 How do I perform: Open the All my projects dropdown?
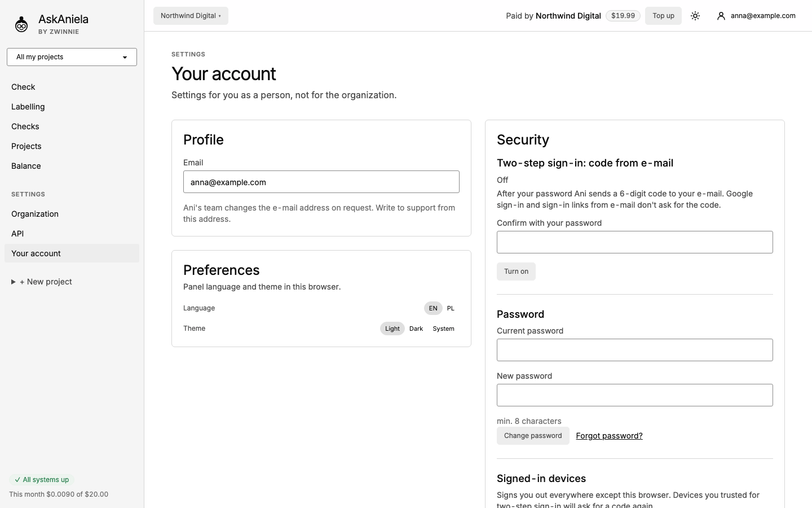click(72, 57)
